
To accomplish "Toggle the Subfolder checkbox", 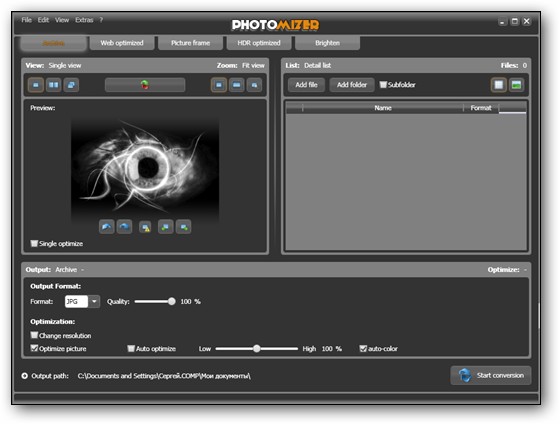I will pos(383,85).
